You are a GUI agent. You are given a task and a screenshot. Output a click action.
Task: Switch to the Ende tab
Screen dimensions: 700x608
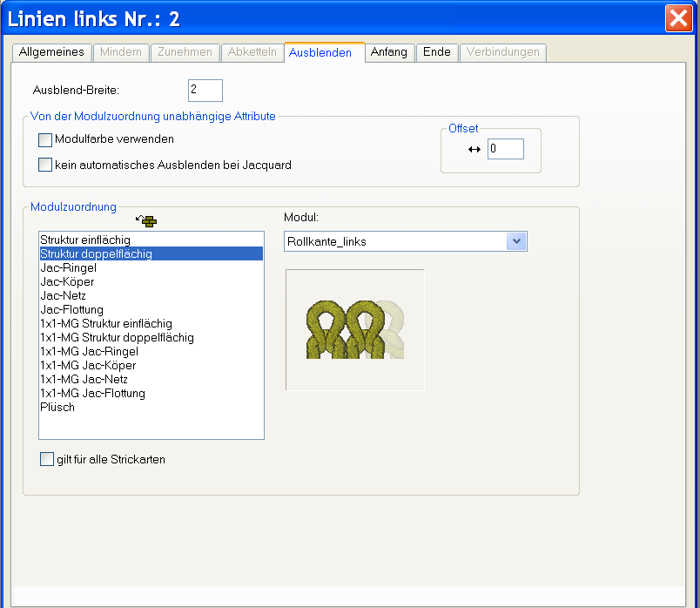click(x=436, y=52)
